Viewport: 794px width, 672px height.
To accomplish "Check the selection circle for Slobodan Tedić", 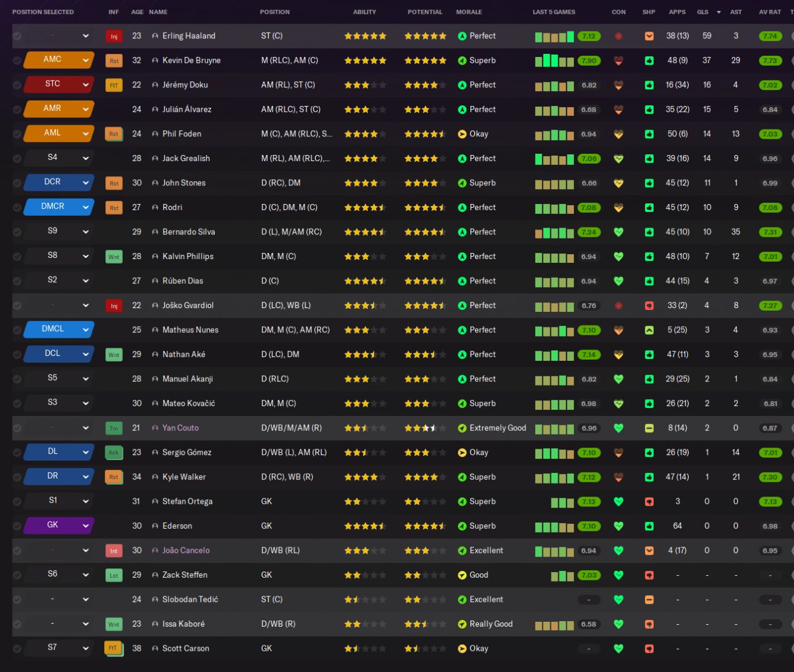I will tap(17, 599).
